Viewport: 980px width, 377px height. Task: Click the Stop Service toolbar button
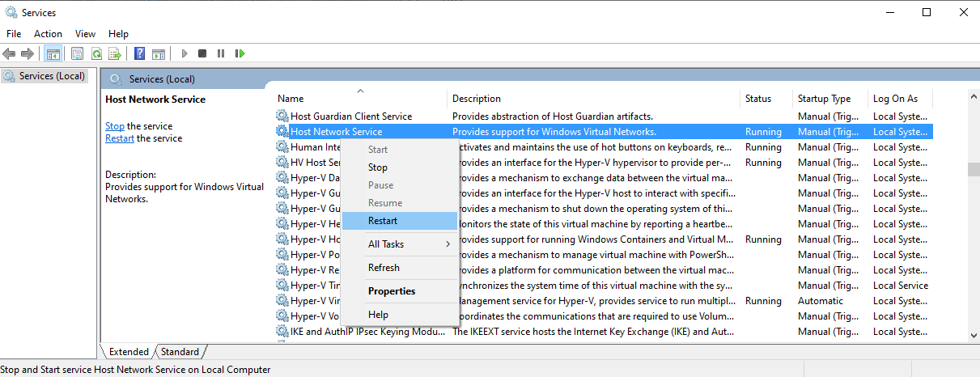click(202, 54)
